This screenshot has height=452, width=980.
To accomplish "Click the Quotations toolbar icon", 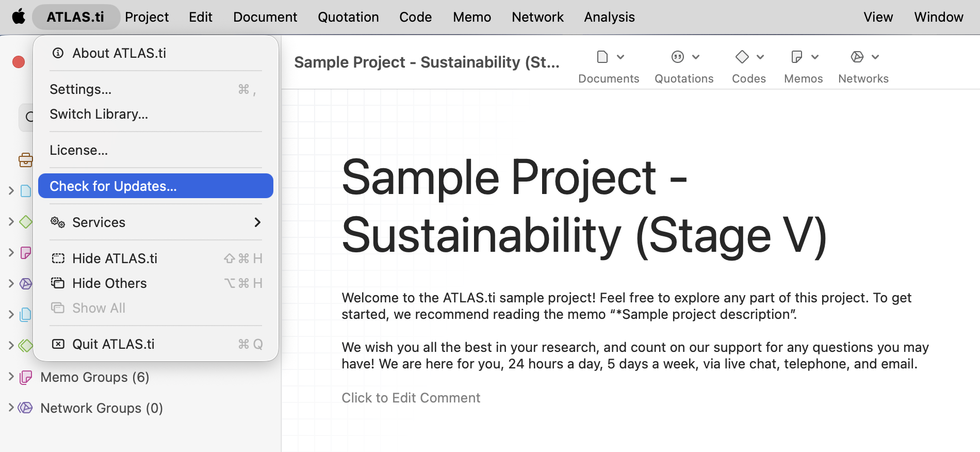I will click(677, 57).
